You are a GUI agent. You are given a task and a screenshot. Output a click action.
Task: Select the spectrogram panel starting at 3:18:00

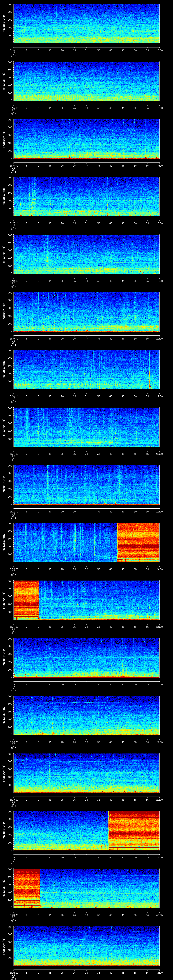pyautogui.click(x=86, y=254)
